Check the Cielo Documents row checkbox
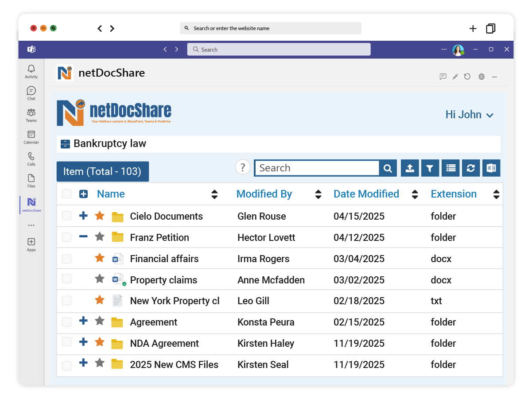The height and width of the screenshot is (399, 532). point(66,216)
